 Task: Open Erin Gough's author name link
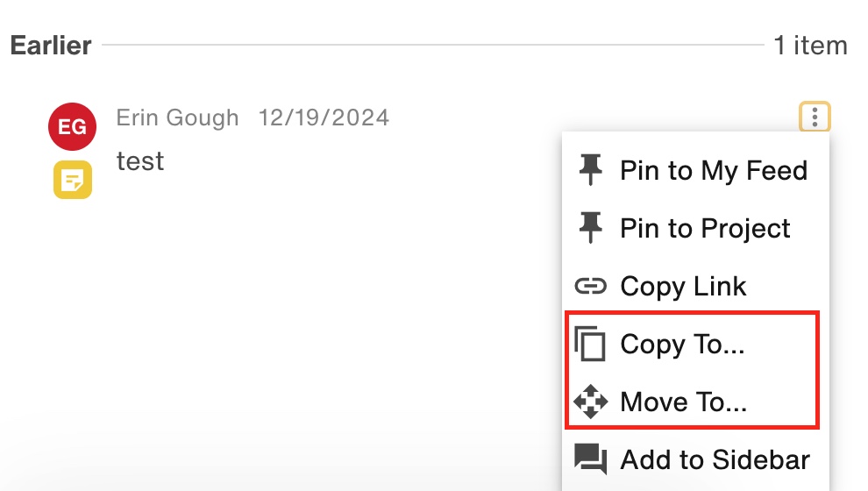point(177,117)
